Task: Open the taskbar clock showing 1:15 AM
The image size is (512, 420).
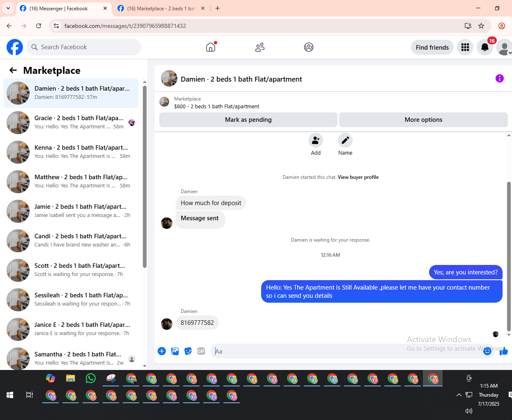Action: pyautogui.click(x=489, y=395)
